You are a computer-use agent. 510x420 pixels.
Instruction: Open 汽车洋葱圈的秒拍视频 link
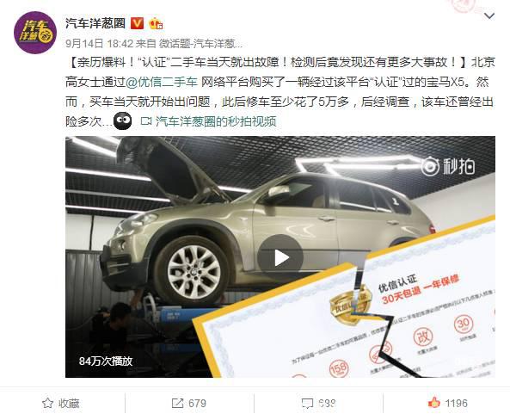[216, 121]
